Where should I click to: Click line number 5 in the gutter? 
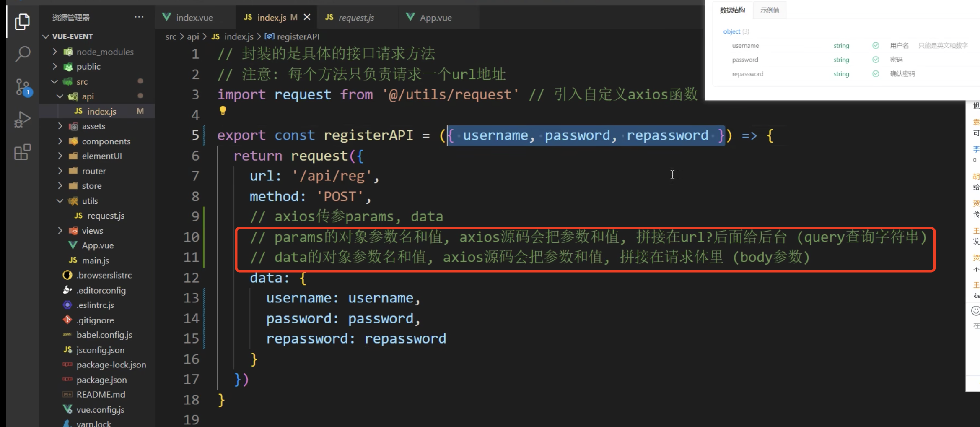[195, 135]
